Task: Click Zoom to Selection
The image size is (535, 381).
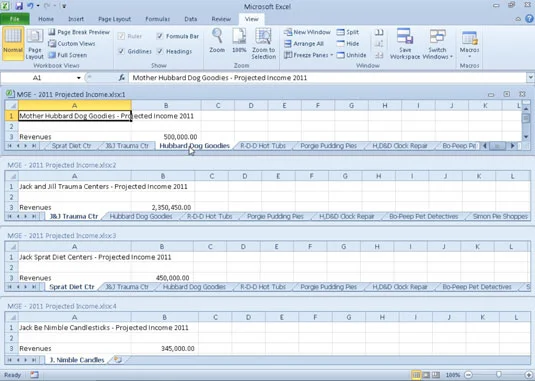Action: pyautogui.click(x=263, y=44)
